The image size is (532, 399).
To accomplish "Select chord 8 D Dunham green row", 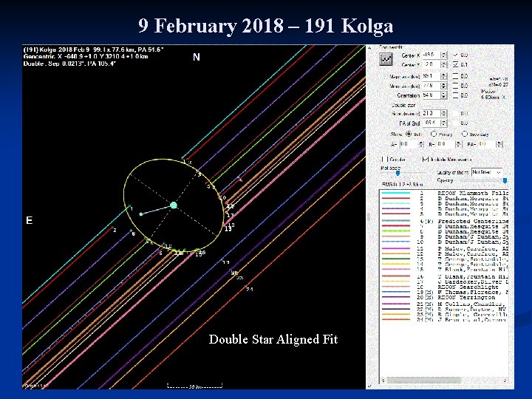I will (444, 231).
